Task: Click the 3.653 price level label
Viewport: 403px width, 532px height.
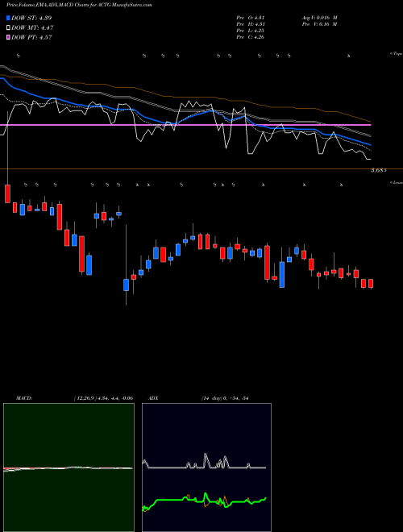Action: (x=378, y=170)
